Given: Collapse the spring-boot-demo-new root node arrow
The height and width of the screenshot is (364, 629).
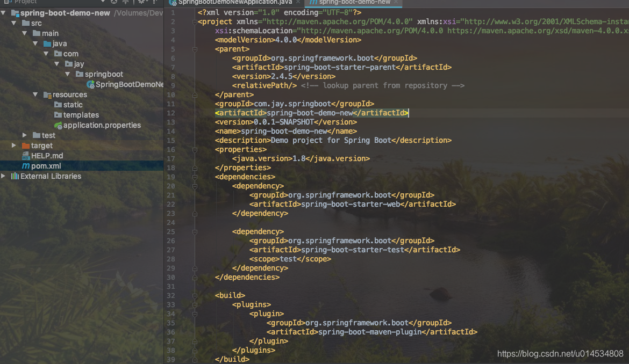Looking at the screenshot, I should (3, 13).
